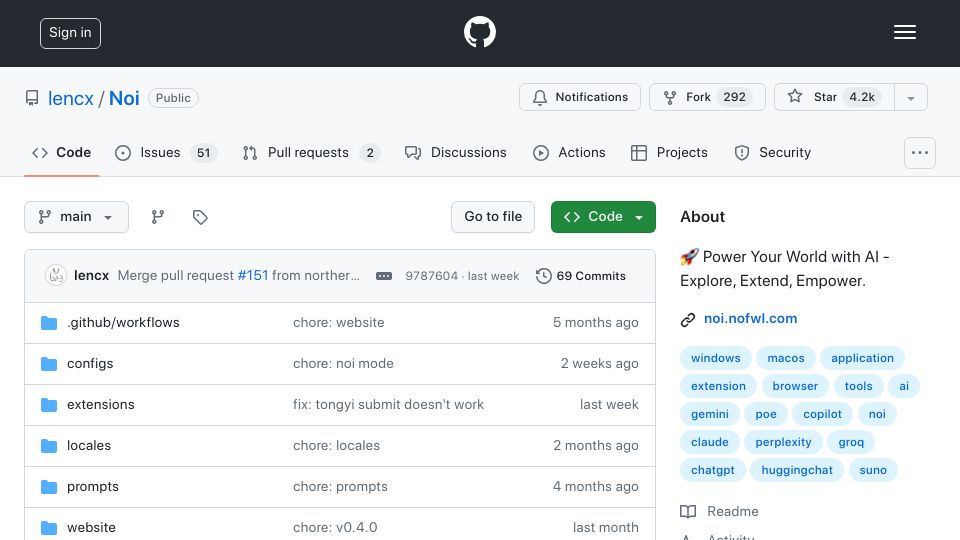The height and width of the screenshot is (540, 960).
Task: Open commit hash 9787604
Action: click(x=432, y=276)
